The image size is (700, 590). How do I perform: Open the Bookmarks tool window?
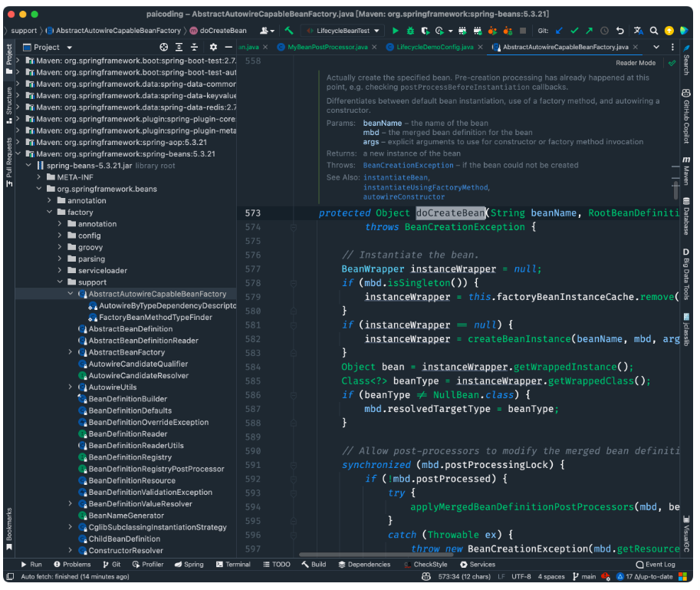click(9, 529)
